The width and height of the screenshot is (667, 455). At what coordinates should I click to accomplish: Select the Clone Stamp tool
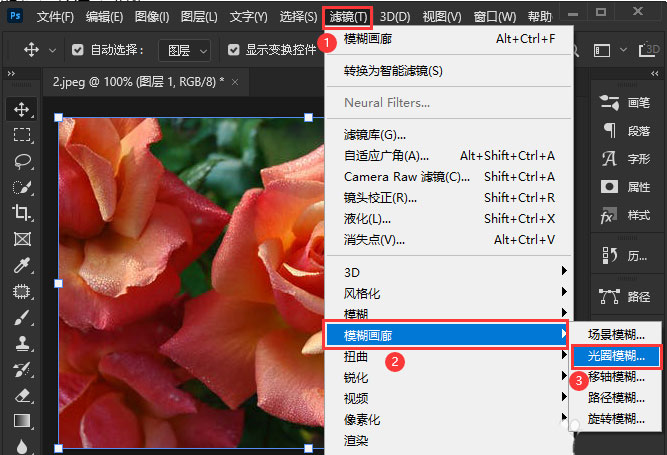pos(22,343)
